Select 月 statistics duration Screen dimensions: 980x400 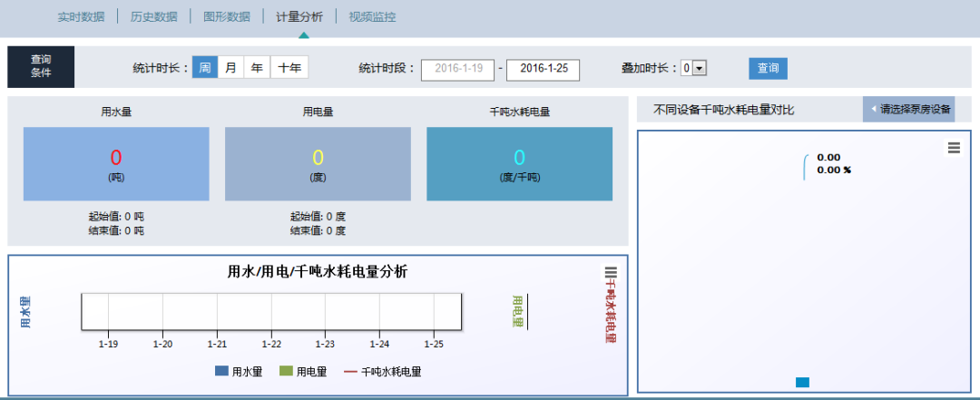point(230,67)
